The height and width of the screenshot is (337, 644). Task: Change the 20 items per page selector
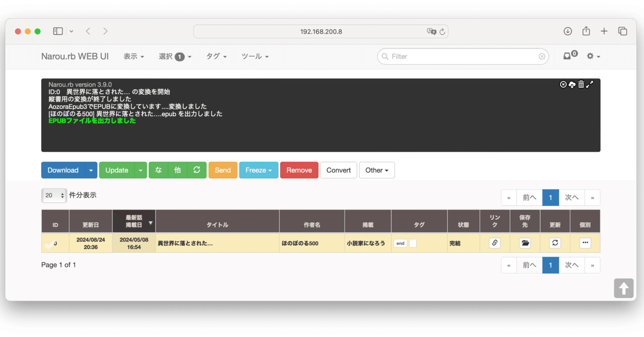coord(54,195)
